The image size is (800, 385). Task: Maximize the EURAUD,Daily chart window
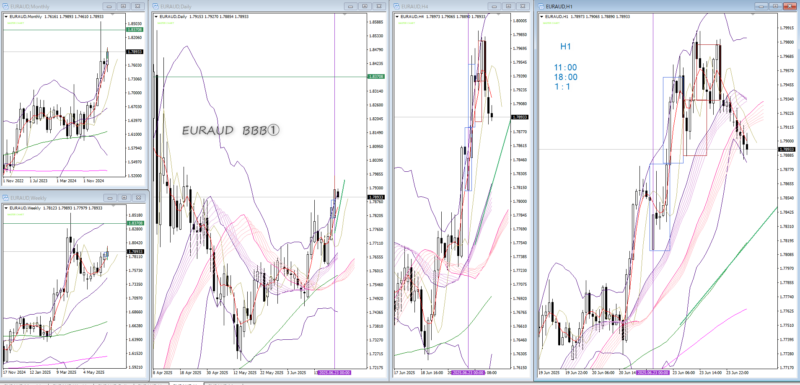pyautogui.click(x=364, y=6)
